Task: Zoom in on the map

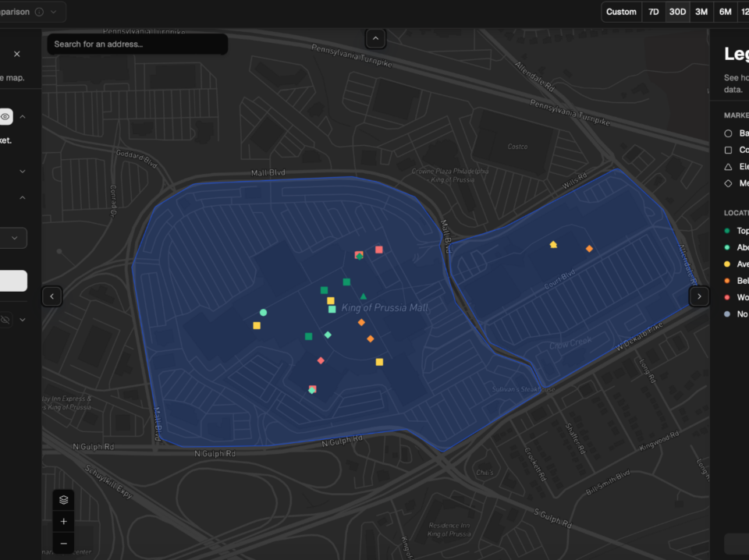Action: point(63,521)
